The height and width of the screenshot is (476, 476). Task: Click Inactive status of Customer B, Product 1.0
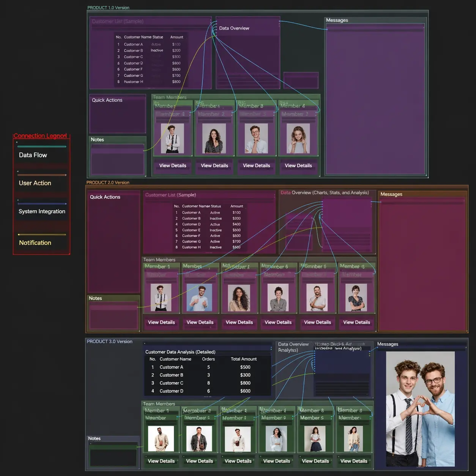157,50
